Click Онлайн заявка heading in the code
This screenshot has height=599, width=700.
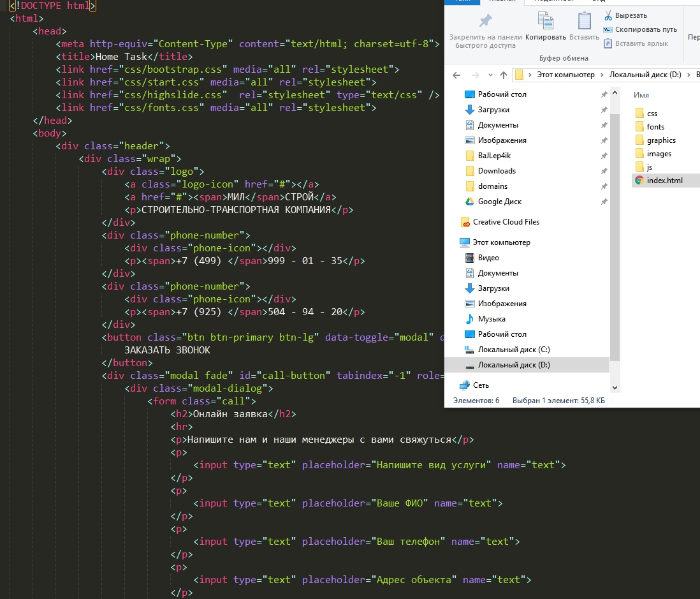tap(230, 414)
